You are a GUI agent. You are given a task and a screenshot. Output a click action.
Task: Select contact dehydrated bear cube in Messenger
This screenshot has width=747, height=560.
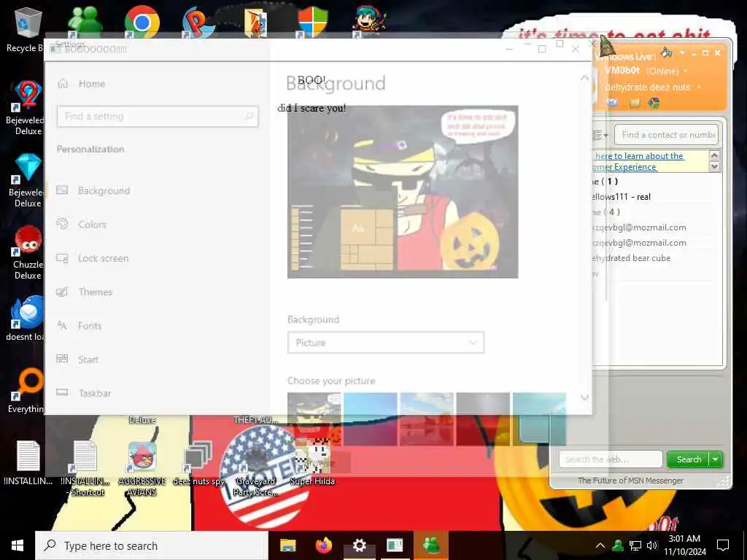tap(632, 258)
